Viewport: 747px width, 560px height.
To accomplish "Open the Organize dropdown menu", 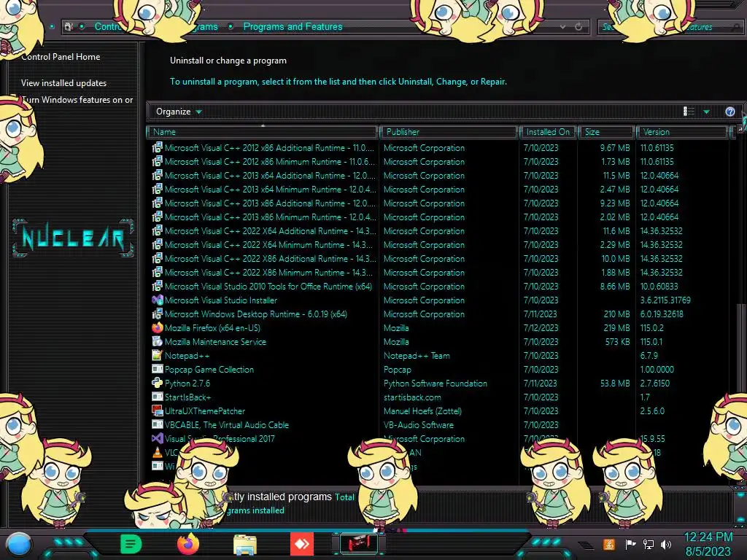I will [179, 112].
